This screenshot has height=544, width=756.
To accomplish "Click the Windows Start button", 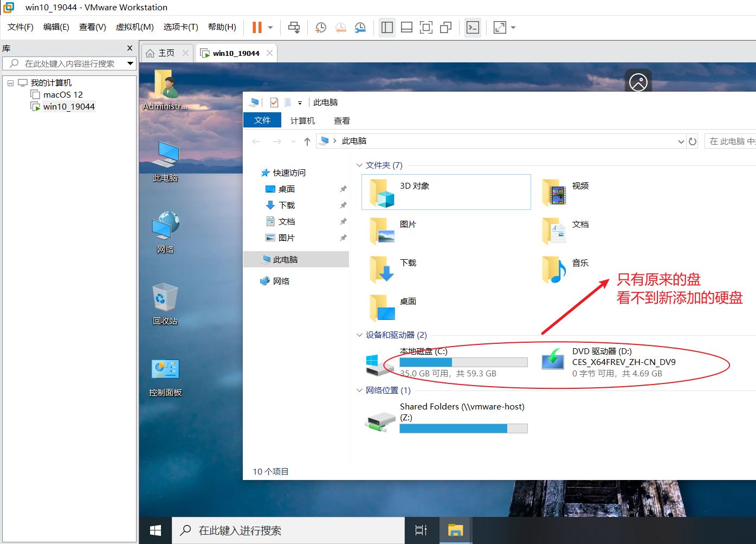I will coord(156,530).
